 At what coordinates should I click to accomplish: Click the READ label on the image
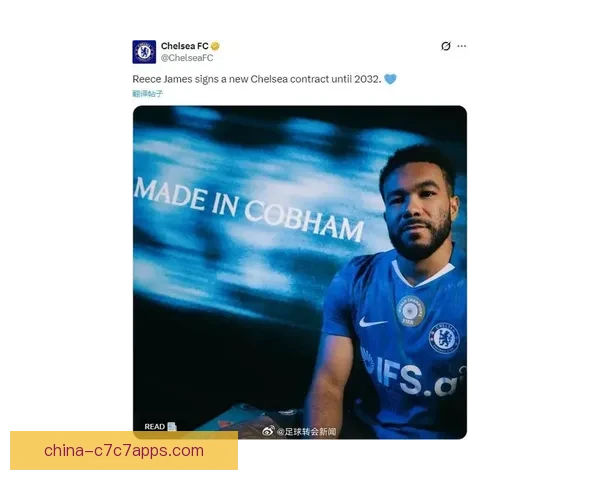(x=155, y=426)
